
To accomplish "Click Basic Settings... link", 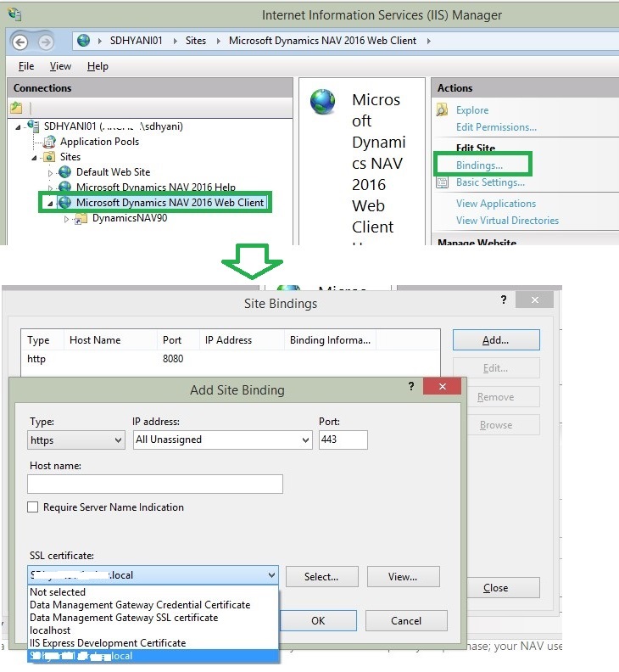I will click(490, 182).
